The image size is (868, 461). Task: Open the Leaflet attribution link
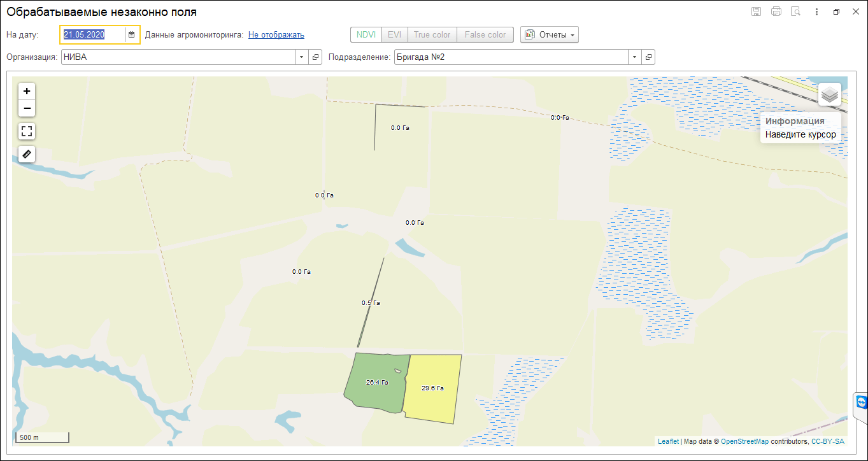coord(668,441)
